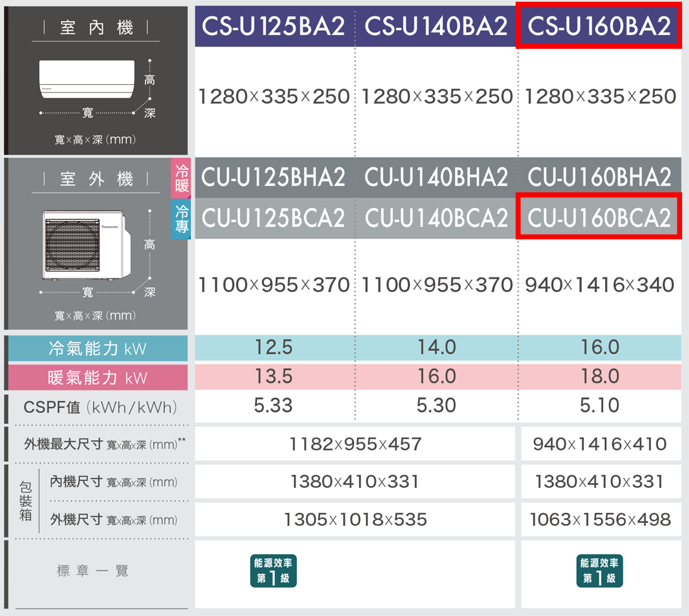
Task: Click the 16.0 cooling capacity value
Action: point(599,347)
